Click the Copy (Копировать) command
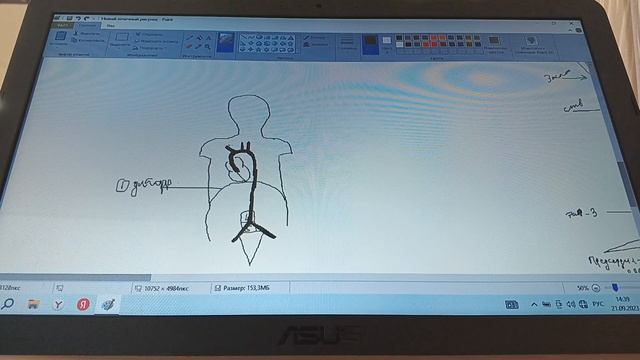This screenshot has height=360, width=640. 88,40
